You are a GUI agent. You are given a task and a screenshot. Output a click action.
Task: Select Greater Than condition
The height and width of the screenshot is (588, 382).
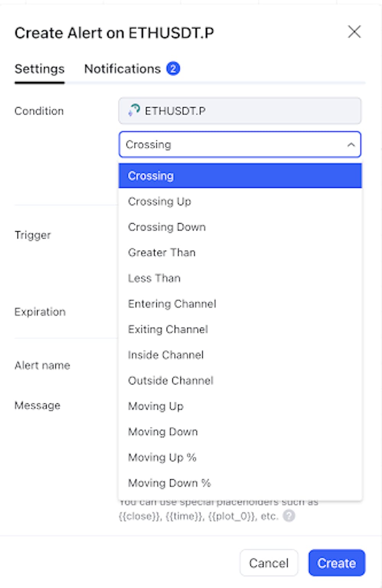point(161,253)
